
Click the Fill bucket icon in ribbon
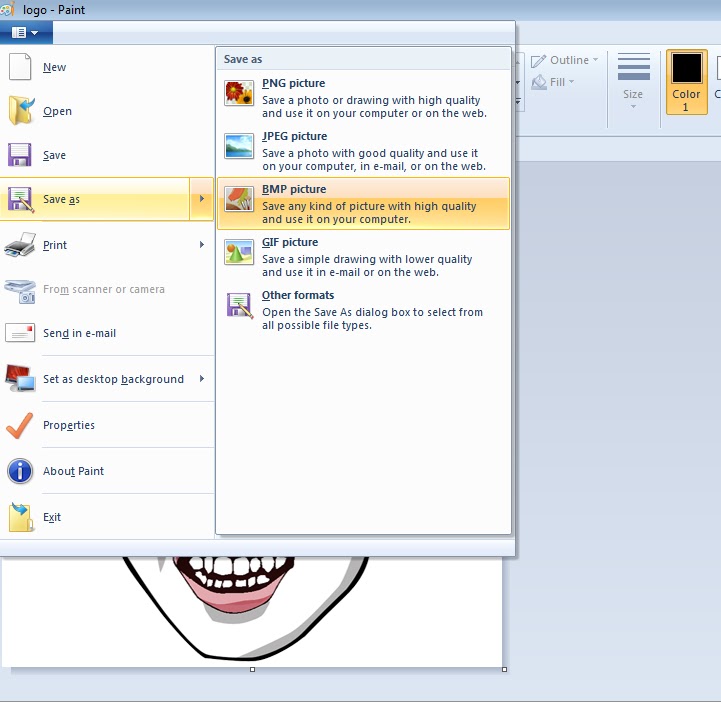[x=539, y=82]
